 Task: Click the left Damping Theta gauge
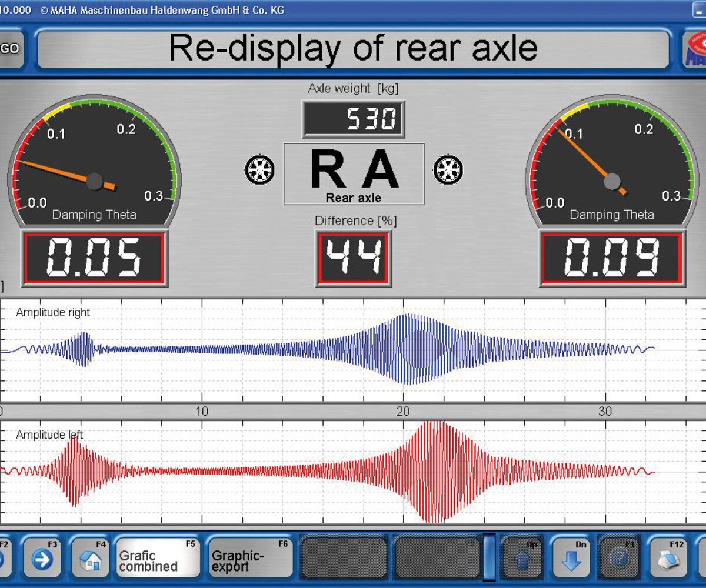point(94,165)
